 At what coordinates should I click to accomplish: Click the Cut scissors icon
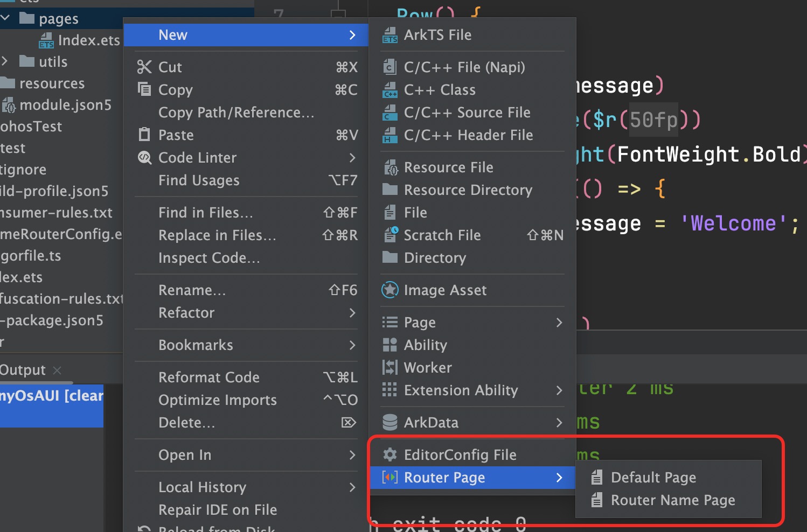144,67
